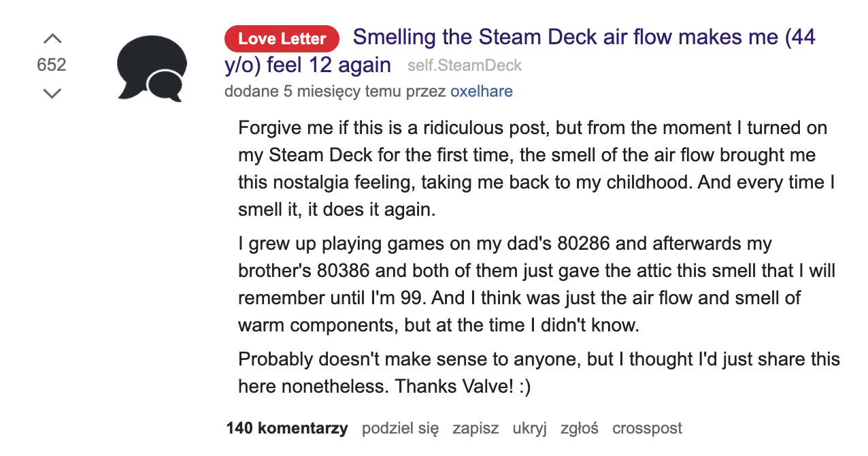Click the 'Probably doesn't make sense' line
The height and width of the screenshot is (456, 868).
pyautogui.click(x=539, y=359)
